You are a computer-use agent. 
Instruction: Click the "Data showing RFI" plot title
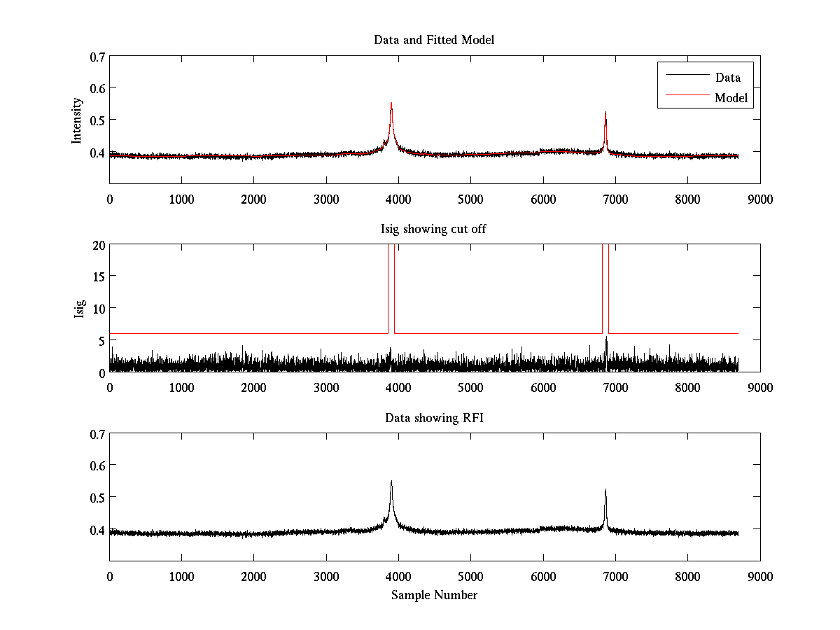click(434, 418)
